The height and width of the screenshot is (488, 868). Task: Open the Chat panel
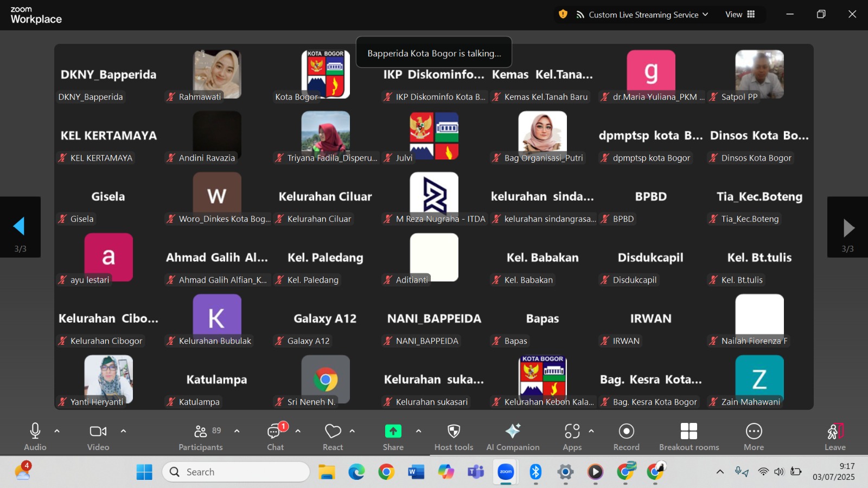275,436
